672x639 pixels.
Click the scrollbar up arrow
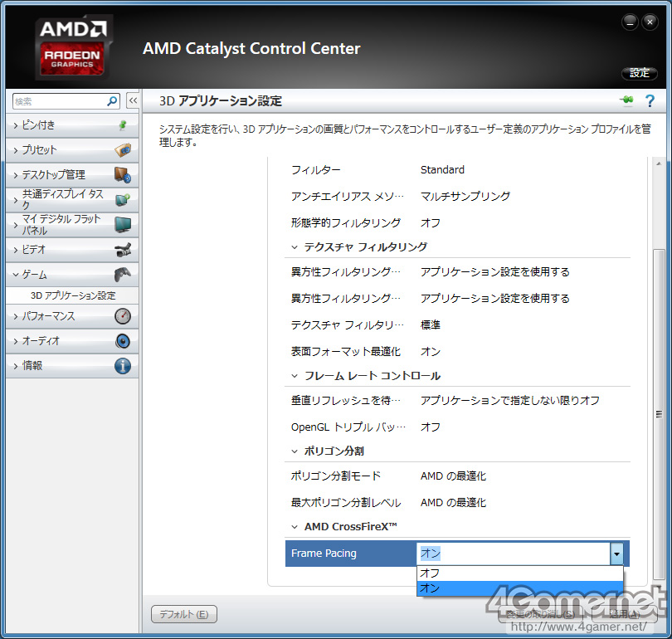(x=658, y=163)
